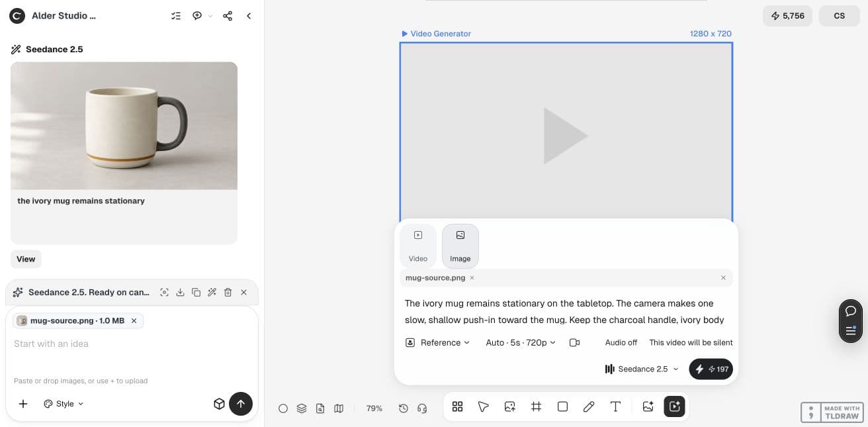The height and width of the screenshot is (427, 868).
Task: Toggle the Audio off setting
Action: coord(621,342)
